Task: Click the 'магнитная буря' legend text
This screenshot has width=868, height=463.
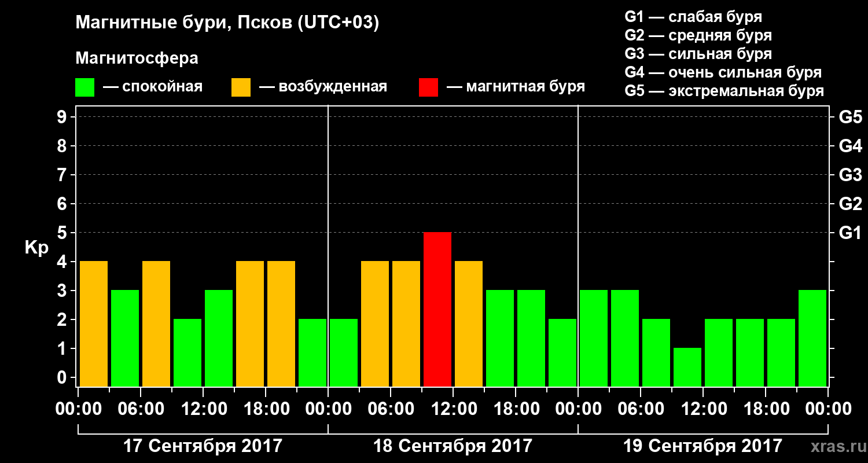Action: coord(525,87)
